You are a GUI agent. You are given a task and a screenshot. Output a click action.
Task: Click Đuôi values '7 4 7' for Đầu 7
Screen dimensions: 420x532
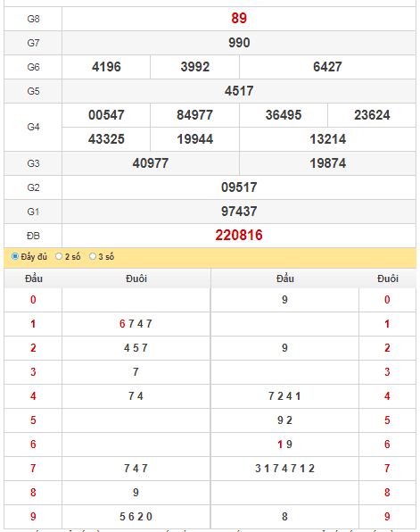pos(136,469)
